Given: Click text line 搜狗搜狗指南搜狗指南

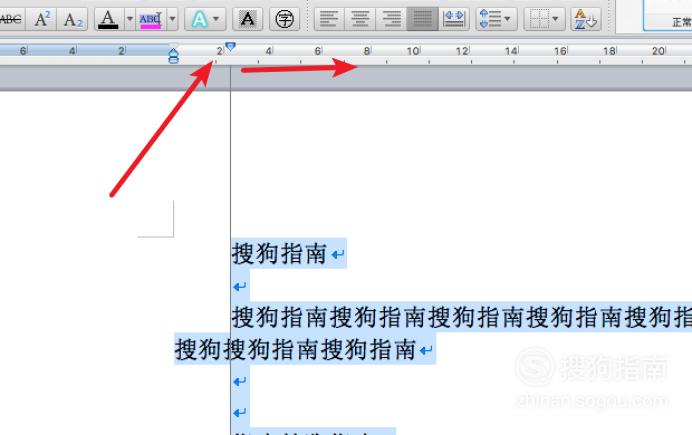Looking at the screenshot, I should click(295, 349).
